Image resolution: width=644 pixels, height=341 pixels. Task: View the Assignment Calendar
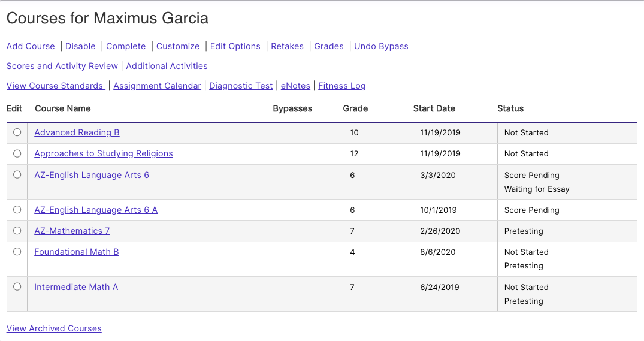click(x=158, y=86)
